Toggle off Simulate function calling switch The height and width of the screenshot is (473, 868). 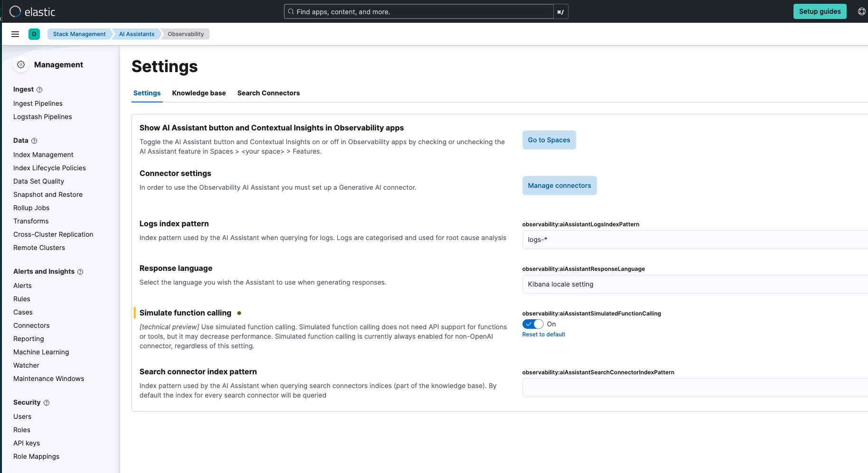(x=532, y=324)
